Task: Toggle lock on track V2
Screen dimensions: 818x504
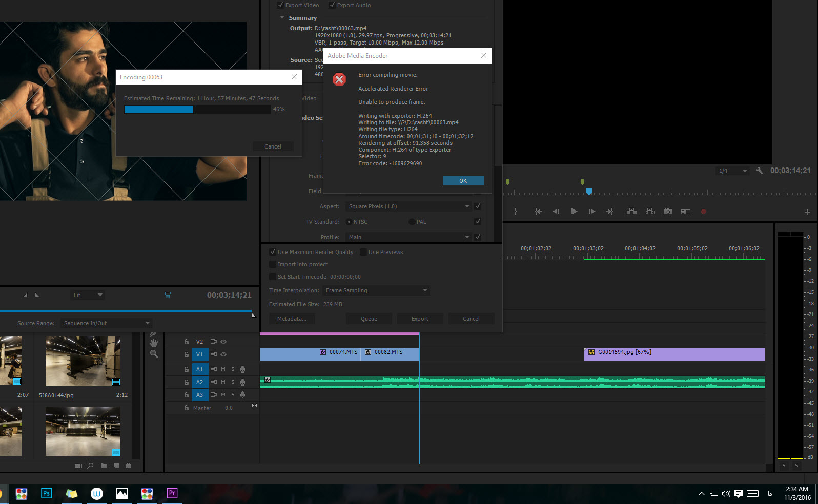Action: pos(187,342)
